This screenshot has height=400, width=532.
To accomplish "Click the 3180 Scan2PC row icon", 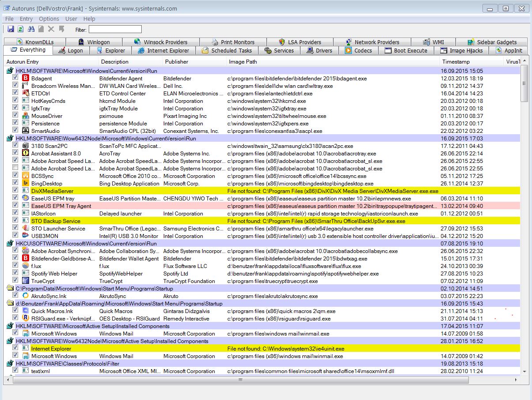I will click(x=26, y=146).
